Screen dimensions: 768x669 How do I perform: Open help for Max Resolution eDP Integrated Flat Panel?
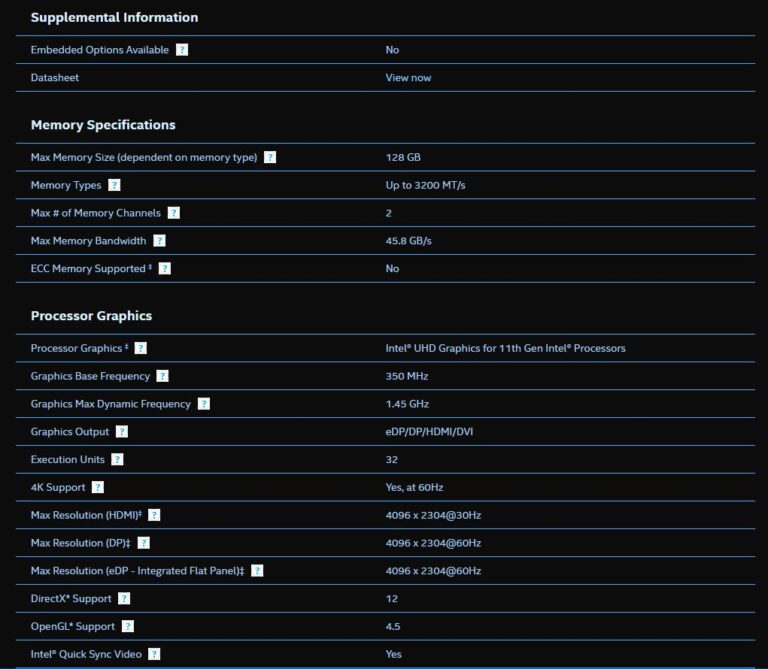[257, 570]
